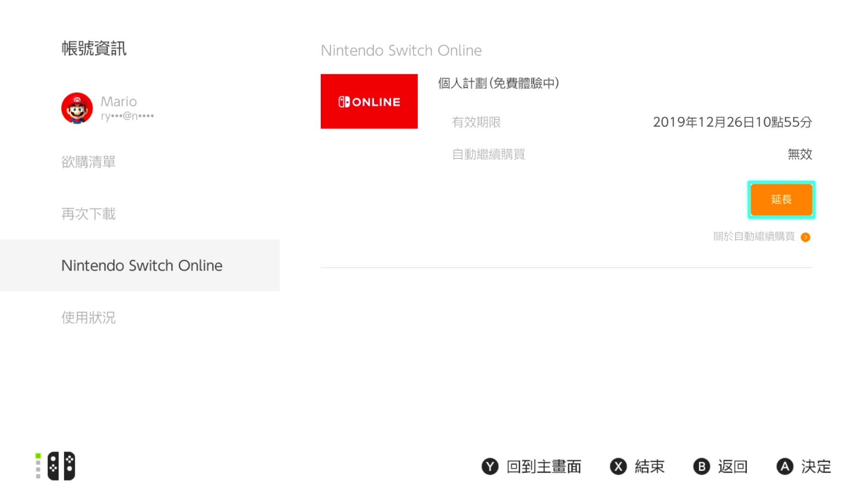This screenshot has height=483, width=868.
Task: Click 回到主畫面 return to home
Action: pos(544,466)
